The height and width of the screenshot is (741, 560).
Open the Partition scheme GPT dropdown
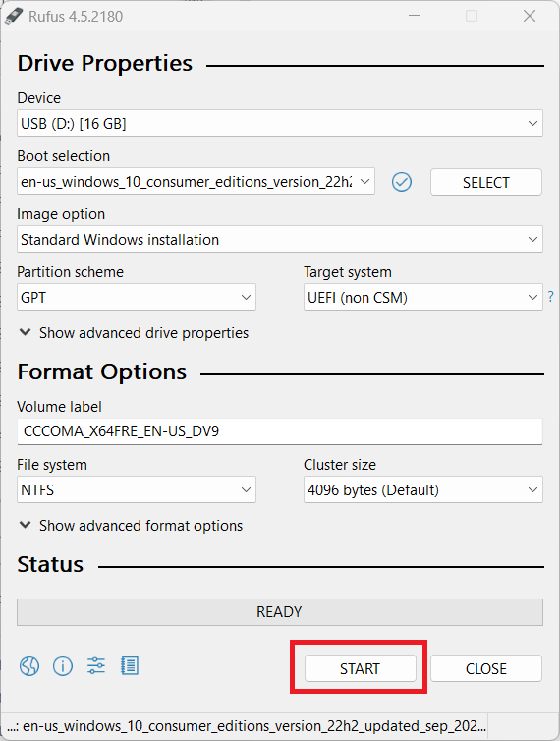pyautogui.click(x=137, y=297)
